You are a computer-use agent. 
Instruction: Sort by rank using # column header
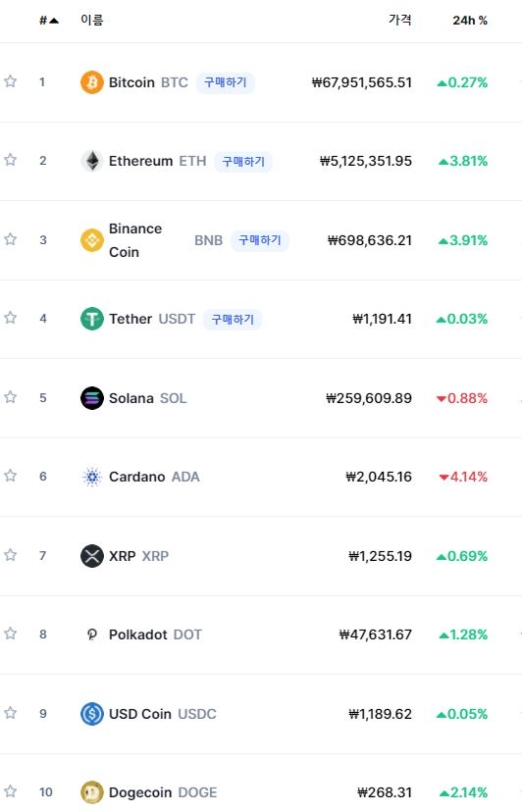pyautogui.click(x=49, y=21)
